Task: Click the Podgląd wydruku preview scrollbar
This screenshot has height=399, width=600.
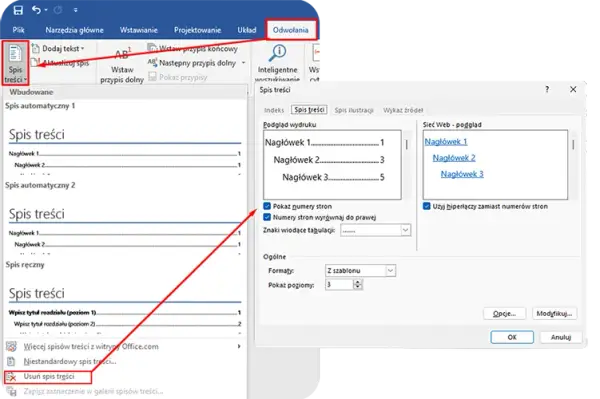Action: (407, 164)
